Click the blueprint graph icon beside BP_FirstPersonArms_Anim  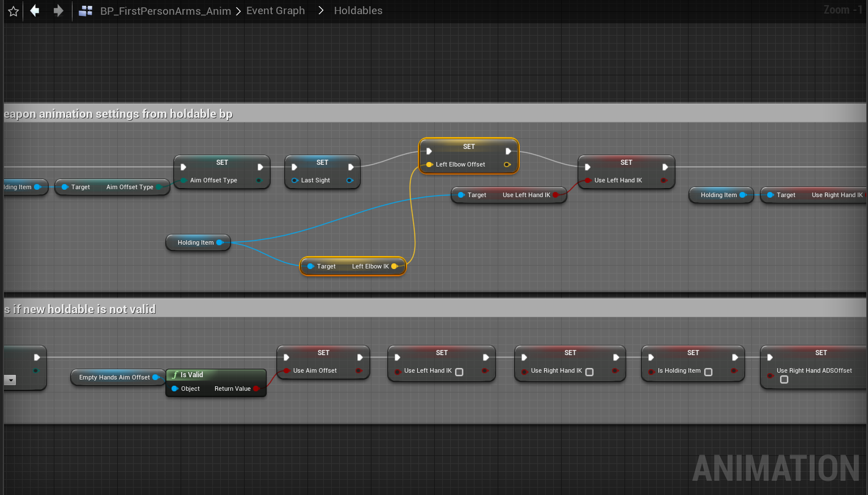pos(85,11)
